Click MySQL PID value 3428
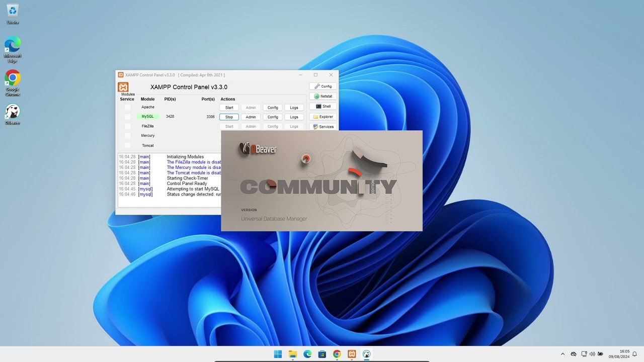This screenshot has width=644, height=362. click(170, 117)
